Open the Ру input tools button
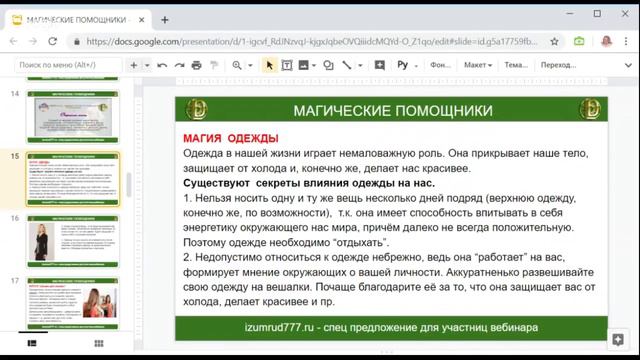The image size is (640, 360). [402, 65]
